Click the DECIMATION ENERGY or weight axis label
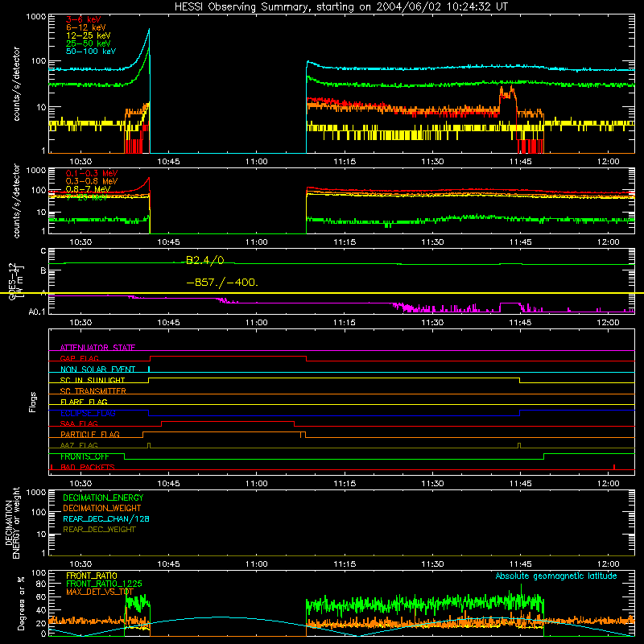This screenshot has width=644, height=644. [x=12, y=523]
